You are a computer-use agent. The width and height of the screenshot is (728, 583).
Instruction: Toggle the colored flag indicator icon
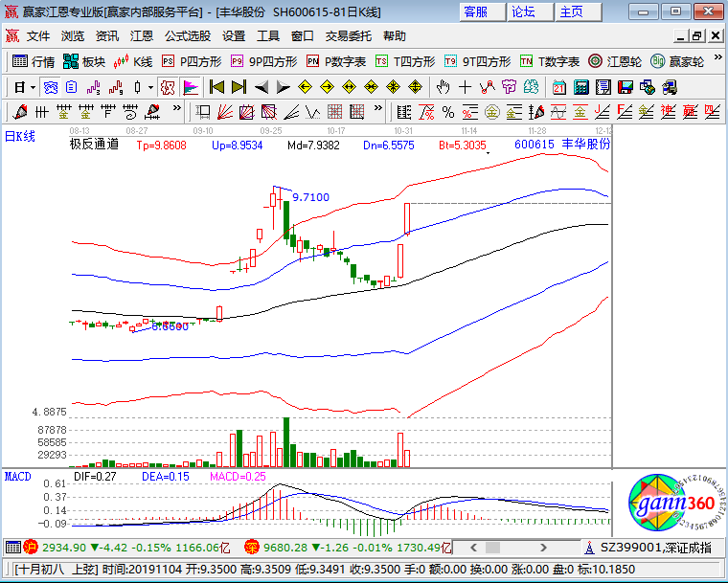coord(190,87)
